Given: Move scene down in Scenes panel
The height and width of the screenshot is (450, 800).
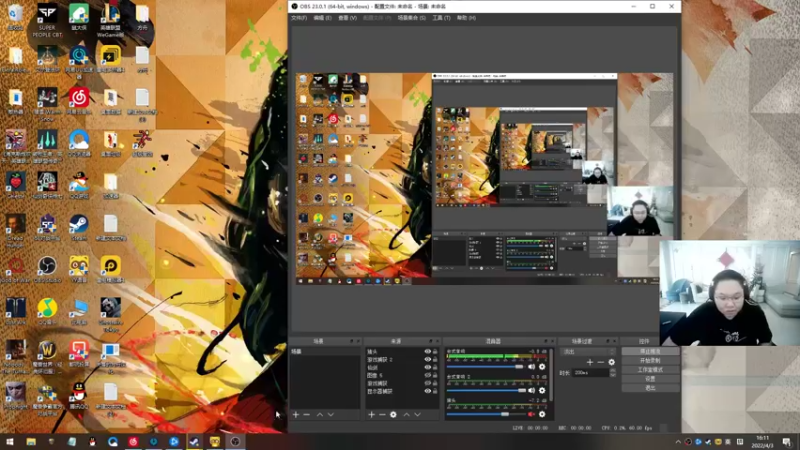Looking at the screenshot, I should [x=331, y=415].
